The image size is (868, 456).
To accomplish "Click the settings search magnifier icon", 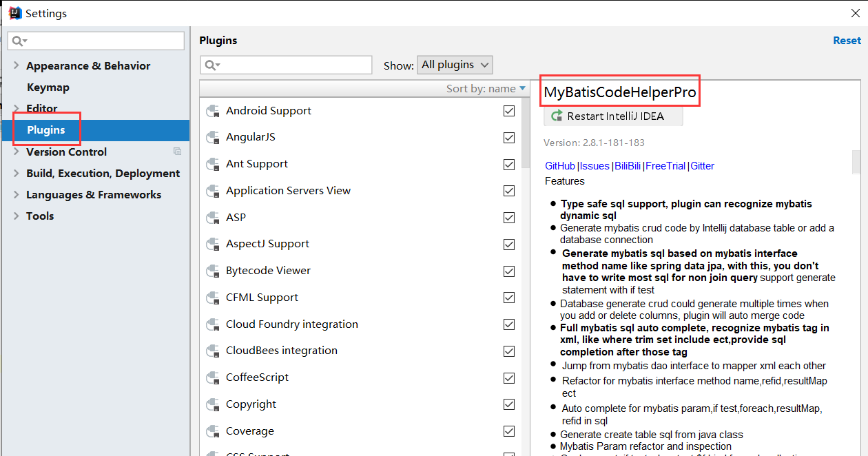I will 19,41.
